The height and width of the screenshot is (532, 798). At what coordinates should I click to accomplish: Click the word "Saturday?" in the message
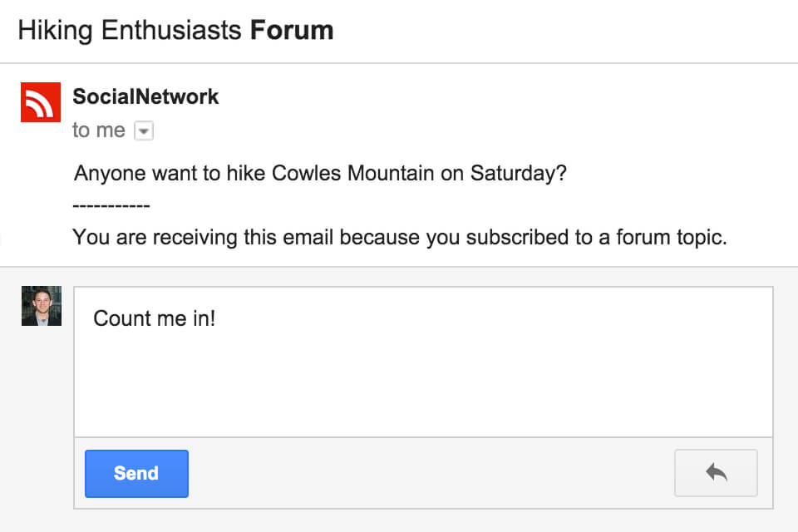click(x=518, y=175)
